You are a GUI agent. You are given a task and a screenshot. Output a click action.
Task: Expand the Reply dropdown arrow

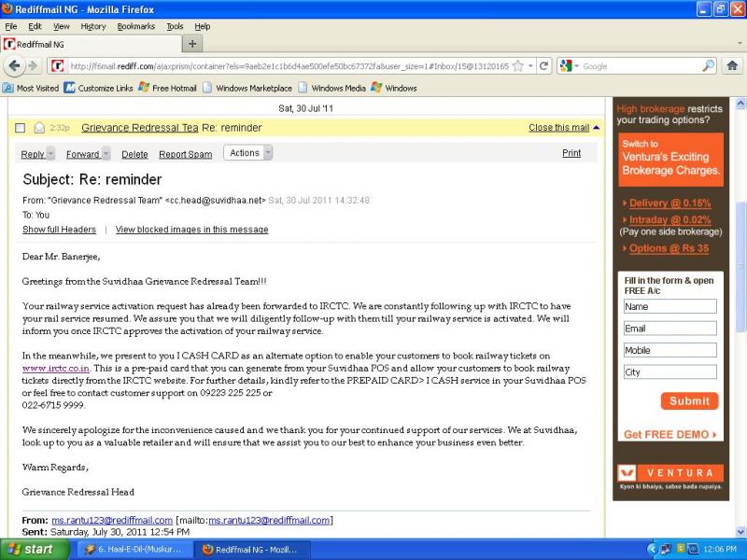tap(50, 153)
